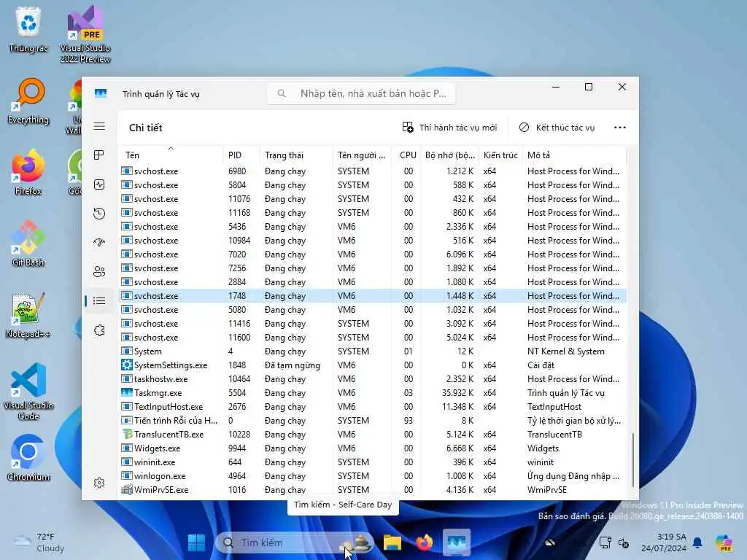Click the details list vertical scrollbar
This screenshot has height=560, width=747.
632,459
